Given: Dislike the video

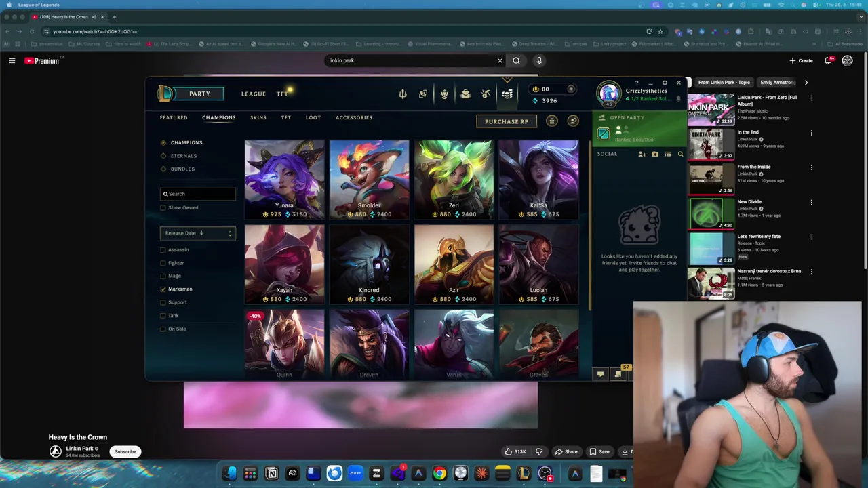Looking at the screenshot, I should pos(539,451).
